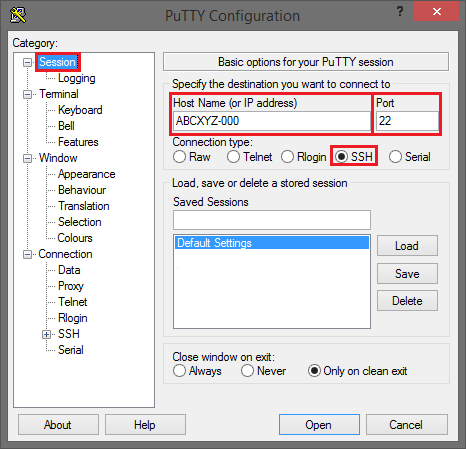Collapse the Terminal category

click(27, 94)
